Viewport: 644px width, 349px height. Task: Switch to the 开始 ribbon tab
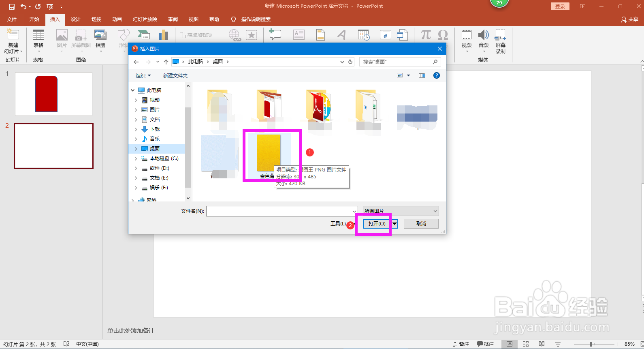(34, 19)
